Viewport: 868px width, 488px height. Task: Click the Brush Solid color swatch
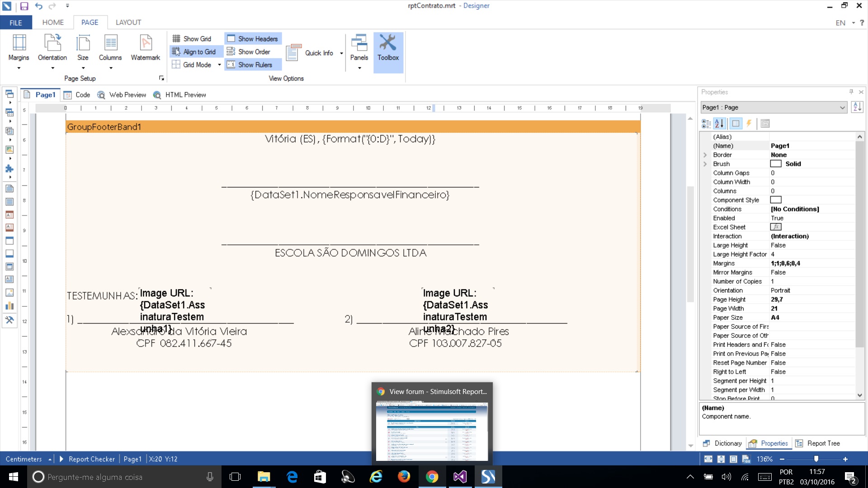click(x=776, y=164)
